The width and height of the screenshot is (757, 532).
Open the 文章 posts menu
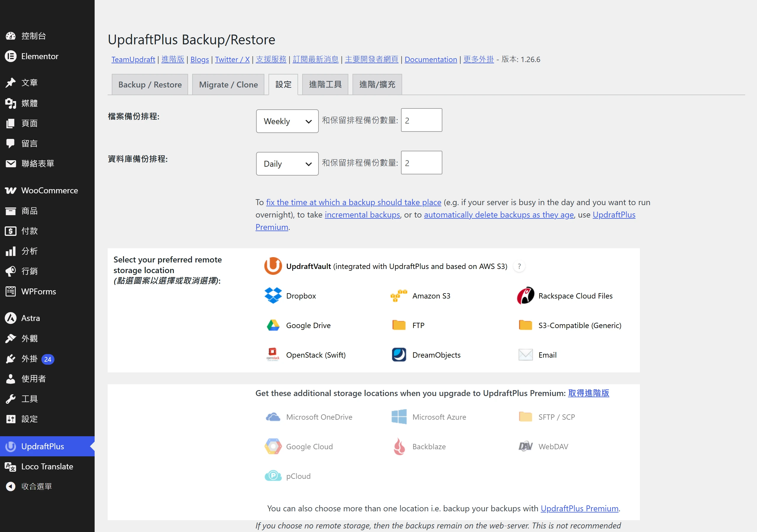click(47, 83)
